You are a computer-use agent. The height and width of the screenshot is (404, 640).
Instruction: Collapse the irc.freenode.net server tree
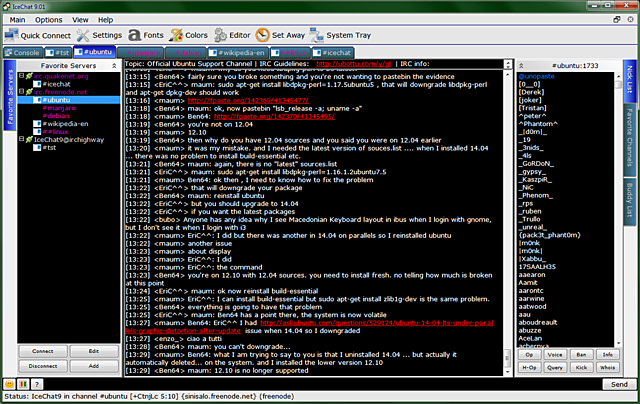tap(22, 92)
